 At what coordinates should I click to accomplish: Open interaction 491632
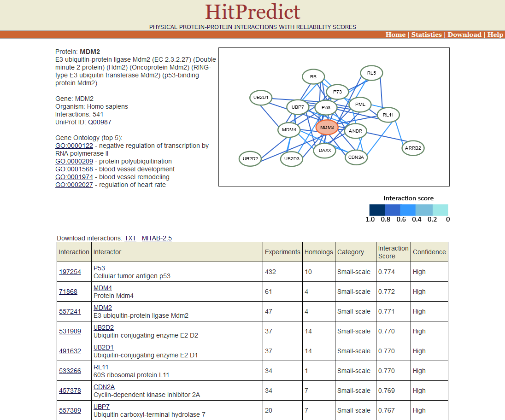[x=70, y=351]
